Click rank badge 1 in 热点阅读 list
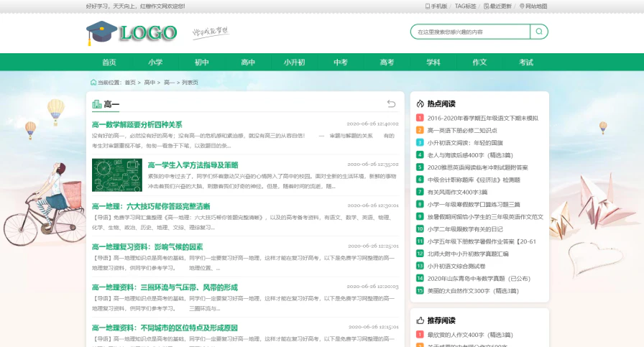Screen dimensions: 644x347 click(x=420, y=118)
